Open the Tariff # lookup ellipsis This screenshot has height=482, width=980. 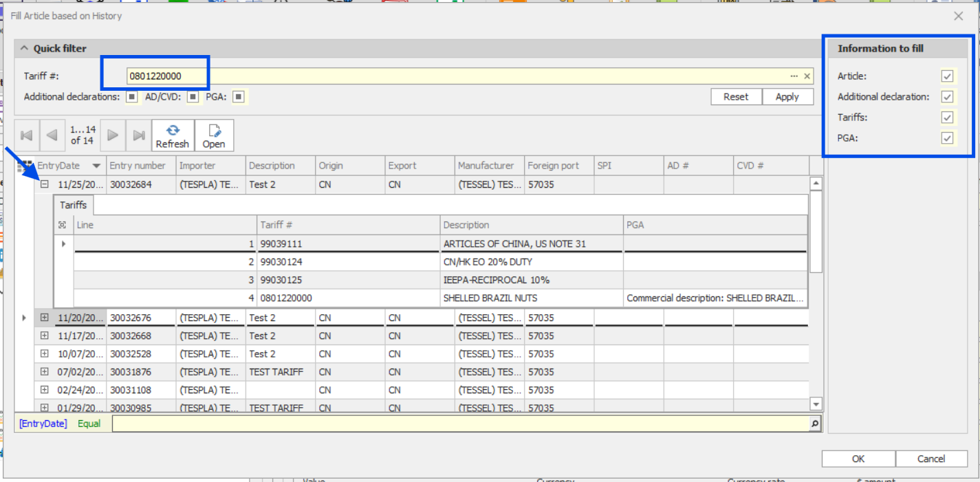(795, 76)
